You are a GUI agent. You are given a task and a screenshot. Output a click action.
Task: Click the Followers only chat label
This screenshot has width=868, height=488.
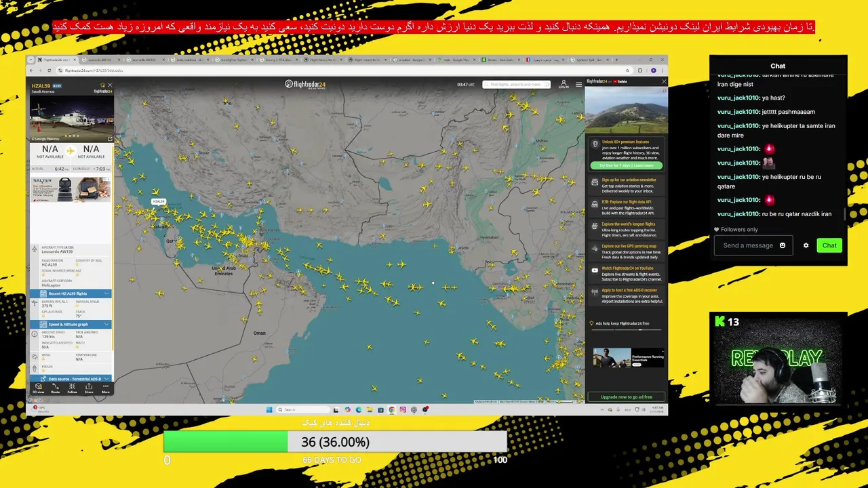pyautogui.click(x=739, y=229)
